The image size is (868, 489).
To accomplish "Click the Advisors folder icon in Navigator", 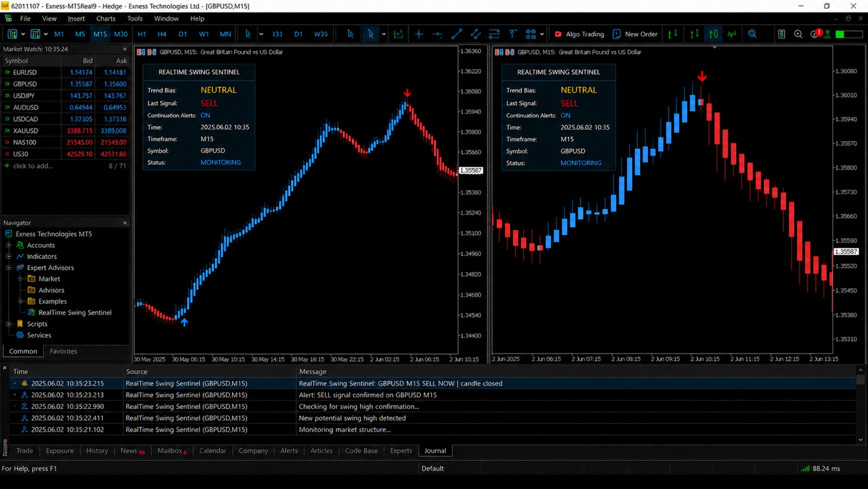I will (32, 290).
